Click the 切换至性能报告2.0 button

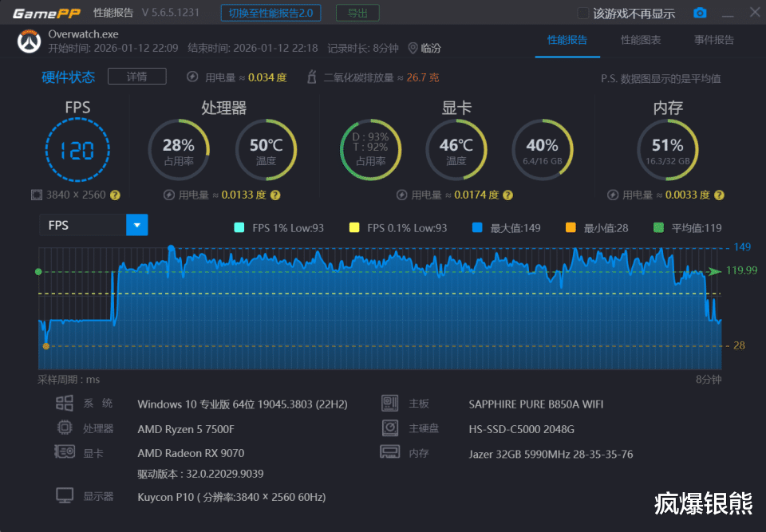(270, 14)
